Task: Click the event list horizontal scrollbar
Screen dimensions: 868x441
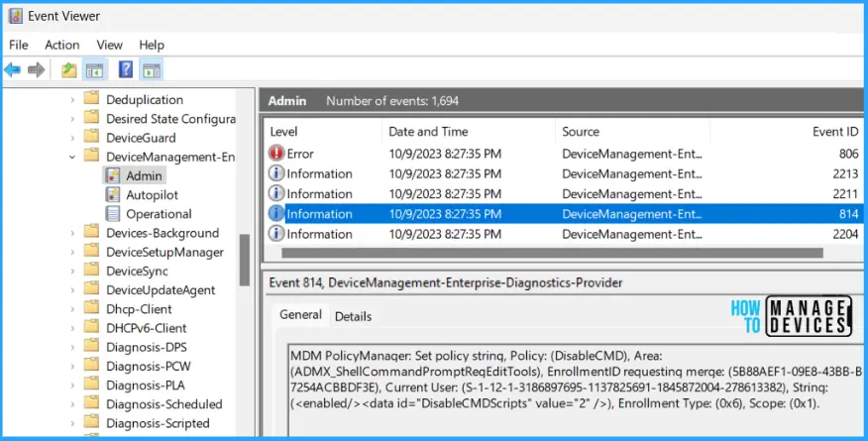Action: pyautogui.click(x=552, y=253)
